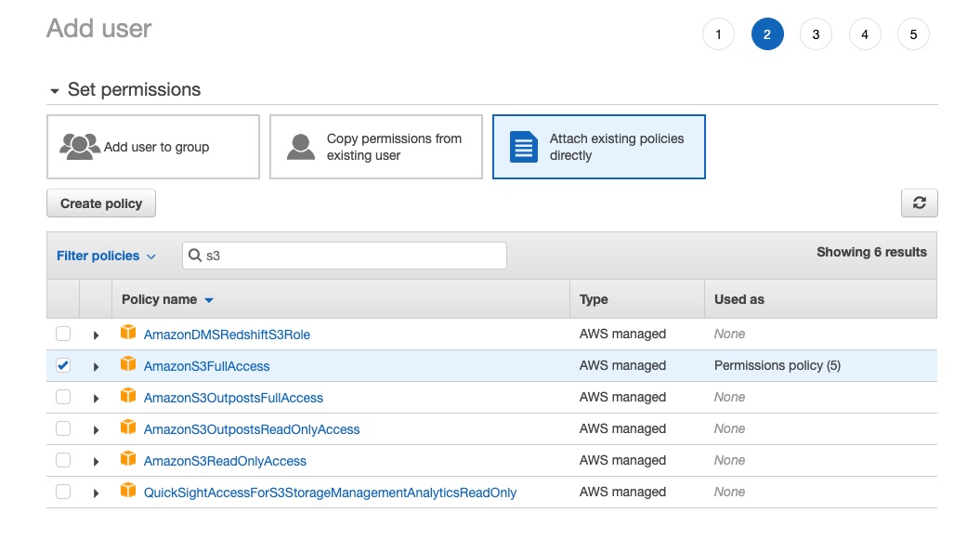Click the person icon on Copy permissions card
980x552 pixels.
pos(301,147)
